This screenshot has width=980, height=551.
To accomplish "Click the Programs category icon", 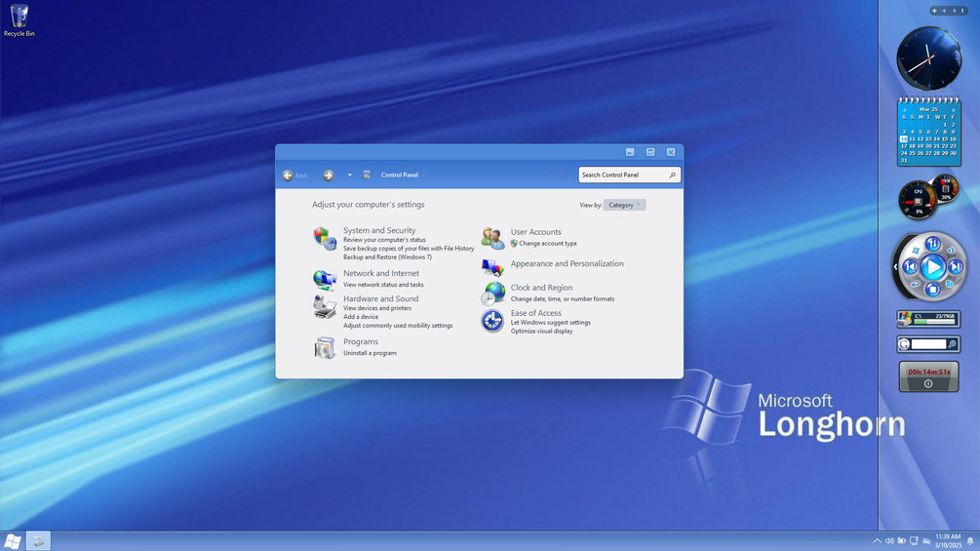I will [x=325, y=347].
